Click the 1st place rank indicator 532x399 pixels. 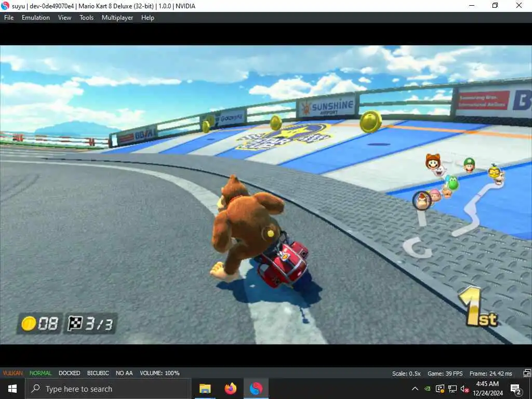coord(478,307)
